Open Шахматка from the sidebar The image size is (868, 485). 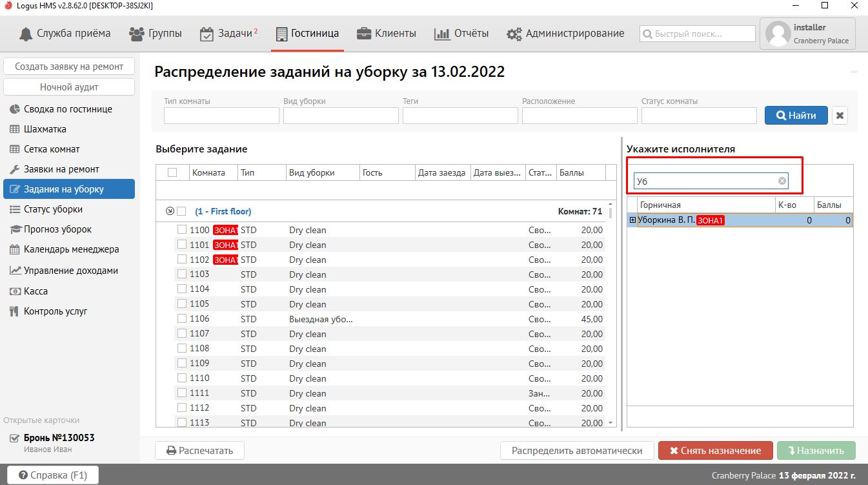pos(45,129)
